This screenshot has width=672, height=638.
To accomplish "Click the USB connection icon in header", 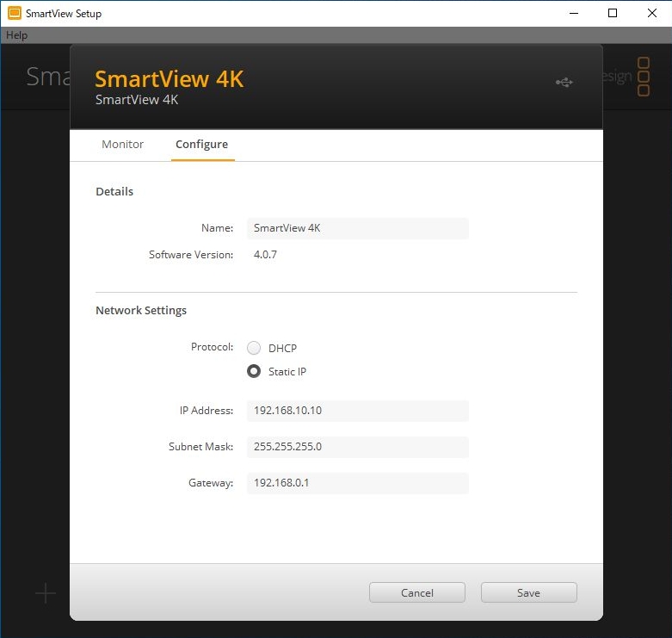I will 564,82.
